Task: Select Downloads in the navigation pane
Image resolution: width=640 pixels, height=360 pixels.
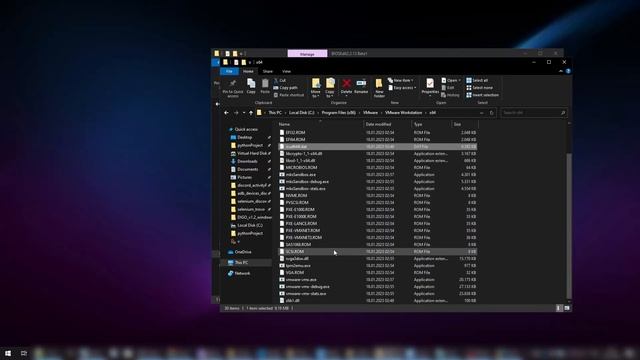Action: [247, 162]
